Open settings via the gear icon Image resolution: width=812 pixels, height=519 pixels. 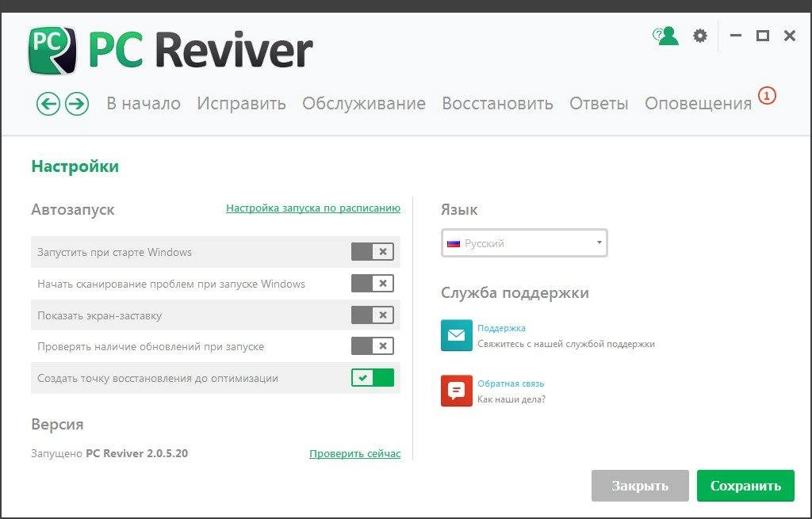point(700,36)
